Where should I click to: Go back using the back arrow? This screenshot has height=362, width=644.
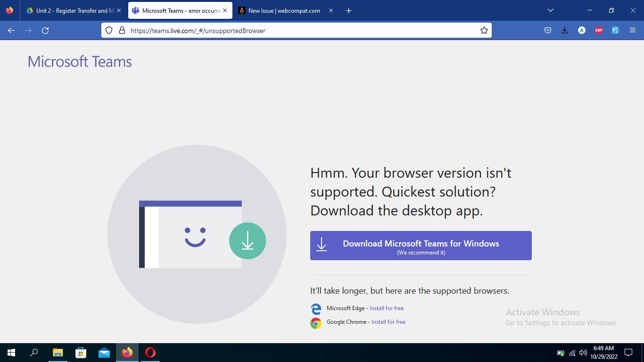click(11, 31)
